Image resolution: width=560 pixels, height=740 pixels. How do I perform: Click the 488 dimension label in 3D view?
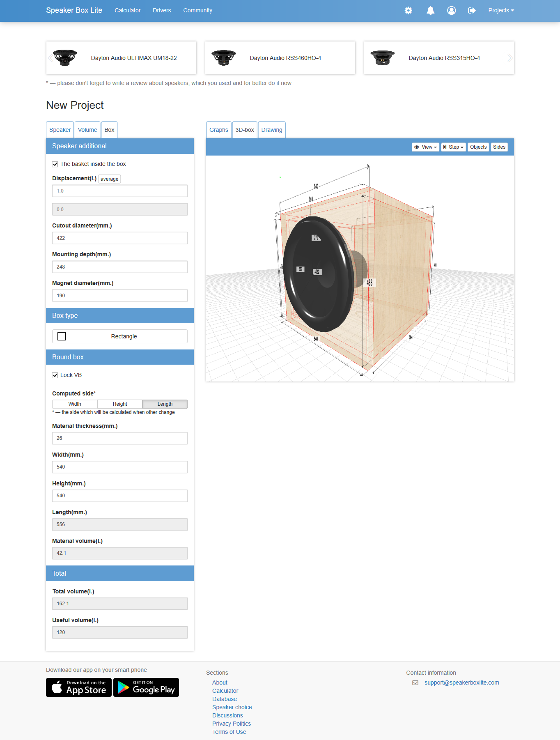(x=370, y=283)
